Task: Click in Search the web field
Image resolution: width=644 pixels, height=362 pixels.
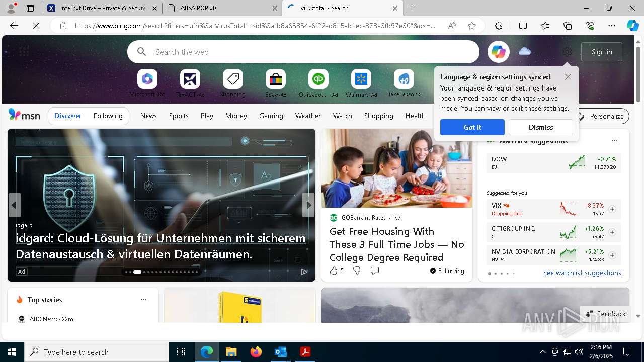Action: pos(303,52)
